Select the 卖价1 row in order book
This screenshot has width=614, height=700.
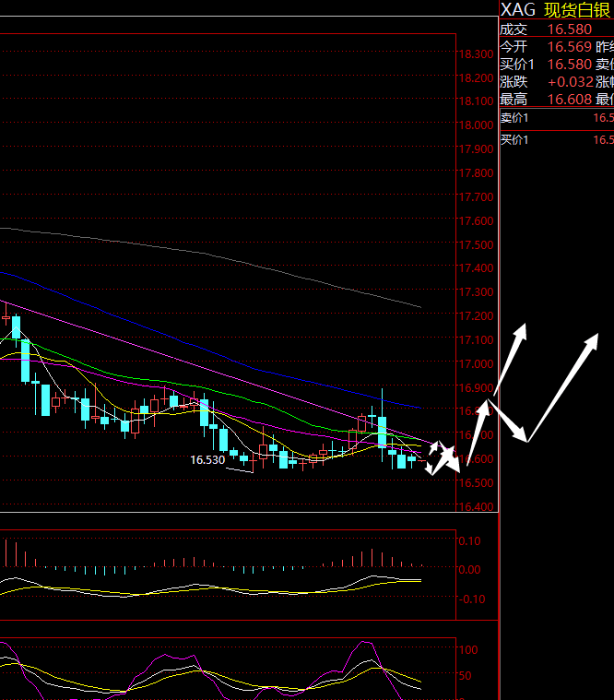pos(557,118)
